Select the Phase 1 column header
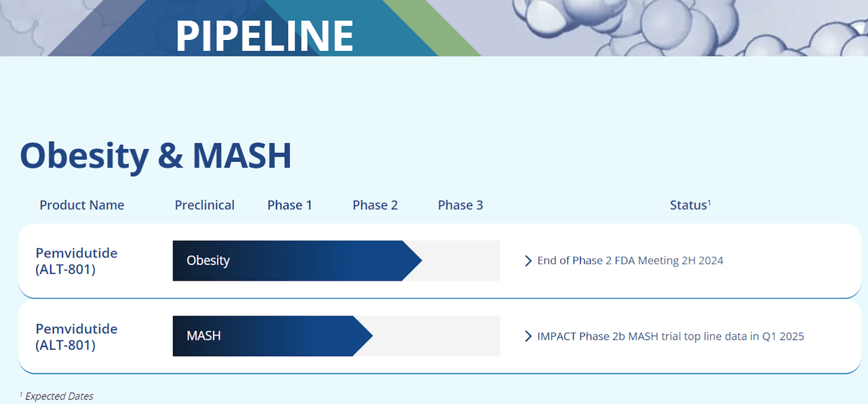This screenshot has height=404, width=868. coord(290,205)
